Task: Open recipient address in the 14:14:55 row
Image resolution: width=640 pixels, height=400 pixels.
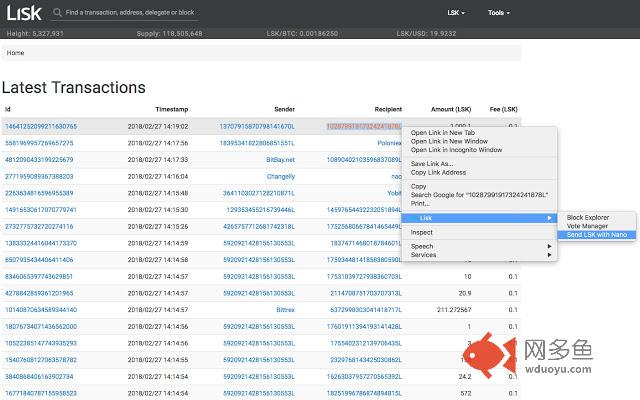Action: click(366, 360)
